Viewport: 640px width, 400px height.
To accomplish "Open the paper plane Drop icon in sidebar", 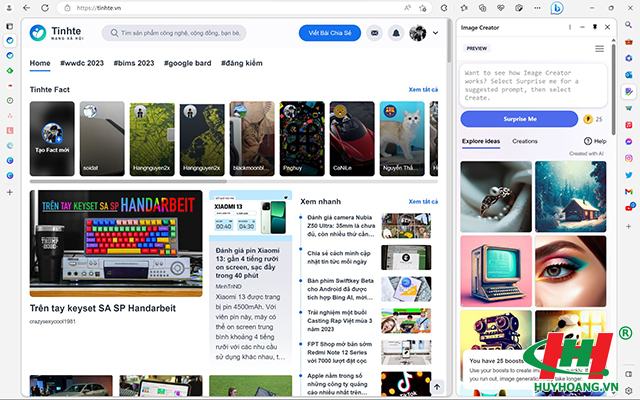I will click(629, 108).
